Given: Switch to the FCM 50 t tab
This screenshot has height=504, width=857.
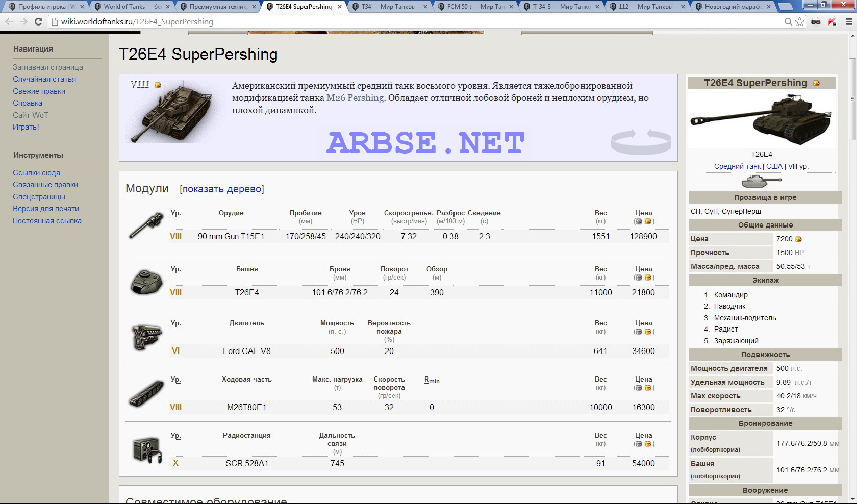Looking at the screenshot, I should 475,7.
